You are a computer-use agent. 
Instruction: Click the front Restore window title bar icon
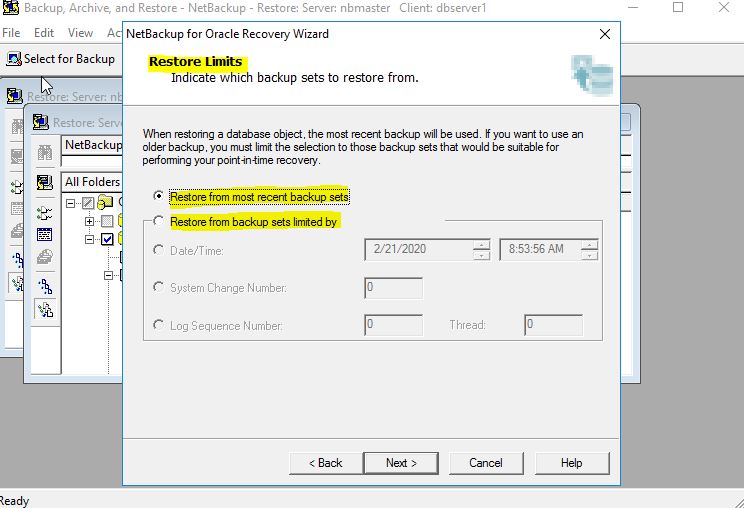click(41, 122)
